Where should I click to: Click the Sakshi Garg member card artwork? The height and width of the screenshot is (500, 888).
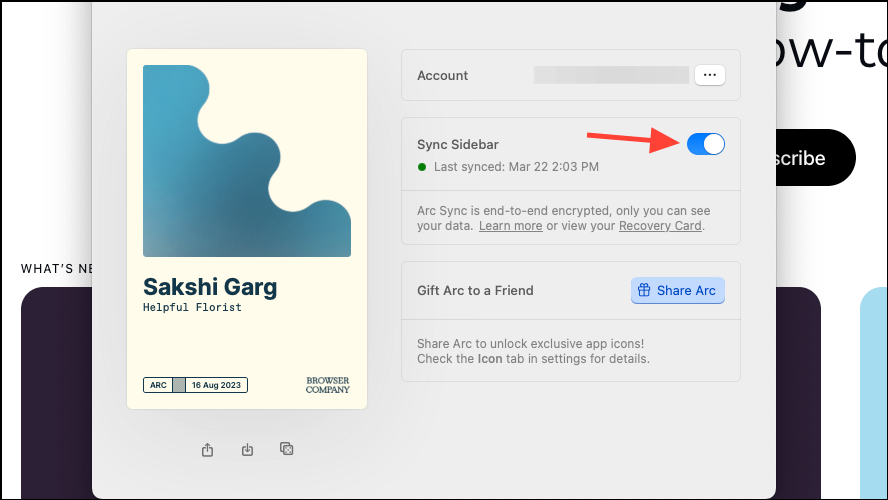click(x=247, y=161)
